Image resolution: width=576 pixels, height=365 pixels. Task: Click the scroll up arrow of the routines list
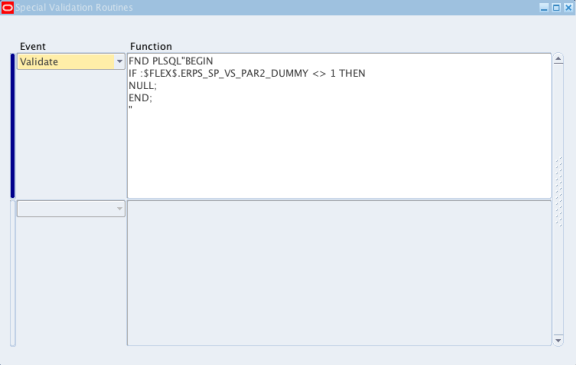[558, 59]
